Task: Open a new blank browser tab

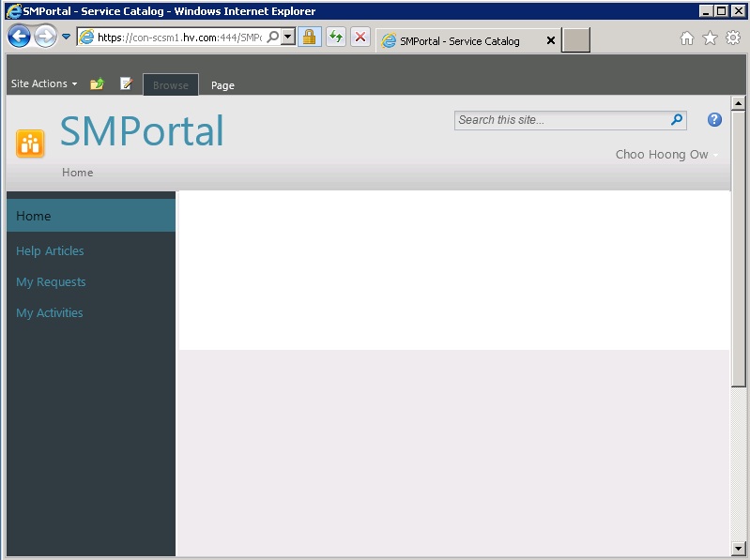Action: coord(575,40)
